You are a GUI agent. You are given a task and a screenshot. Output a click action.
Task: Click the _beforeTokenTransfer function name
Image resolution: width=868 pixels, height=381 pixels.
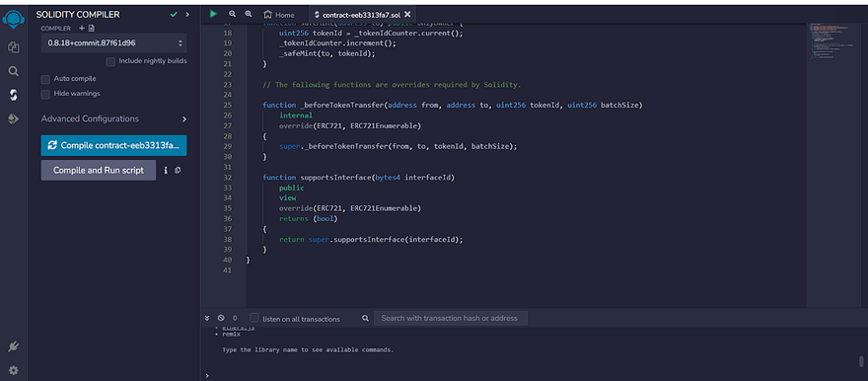pos(341,105)
